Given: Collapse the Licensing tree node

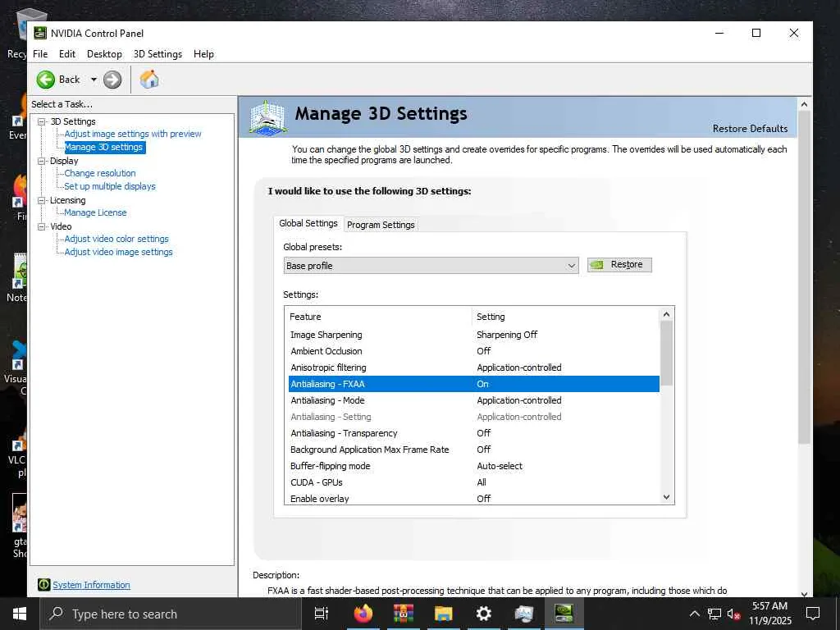Looking at the screenshot, I should click(42, 200).
